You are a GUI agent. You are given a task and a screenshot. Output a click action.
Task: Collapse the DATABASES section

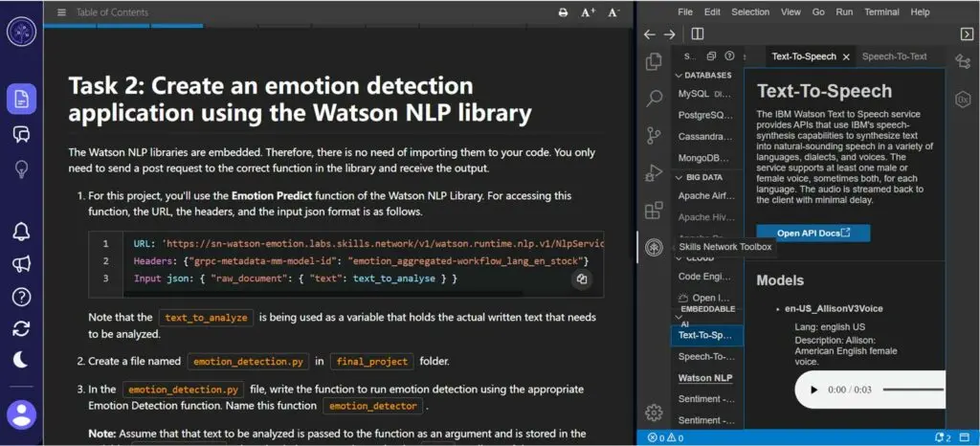(707, 75)
